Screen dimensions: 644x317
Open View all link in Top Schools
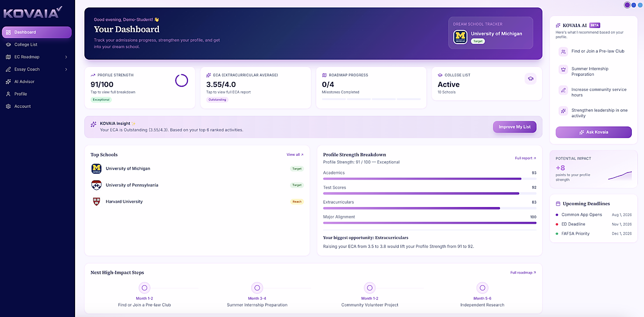pos(295,155)
